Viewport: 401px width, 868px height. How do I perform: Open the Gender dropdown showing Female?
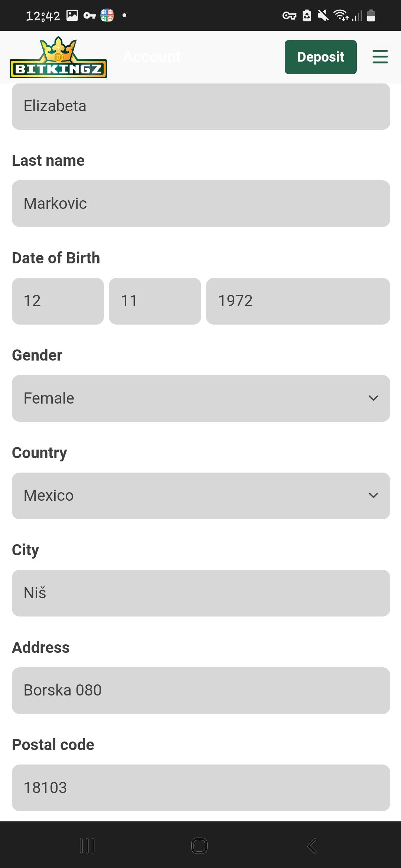pos(201,398)
